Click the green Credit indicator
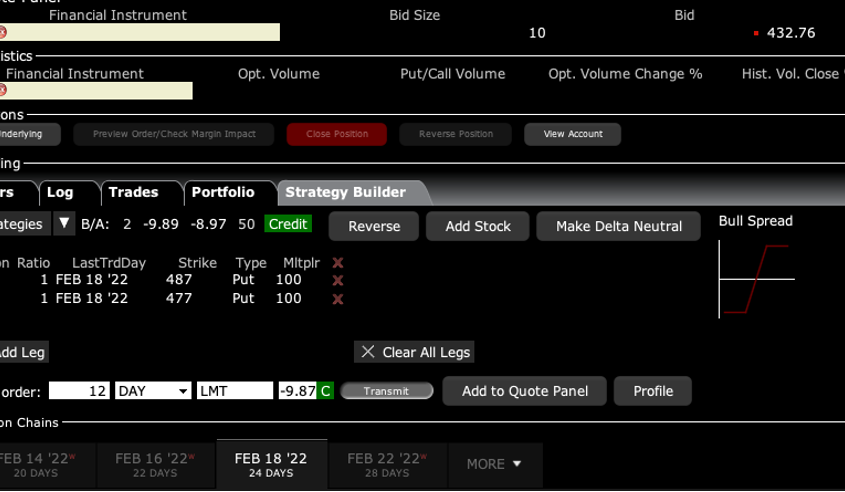The image size is (845, 492). (x=288, y=225)
